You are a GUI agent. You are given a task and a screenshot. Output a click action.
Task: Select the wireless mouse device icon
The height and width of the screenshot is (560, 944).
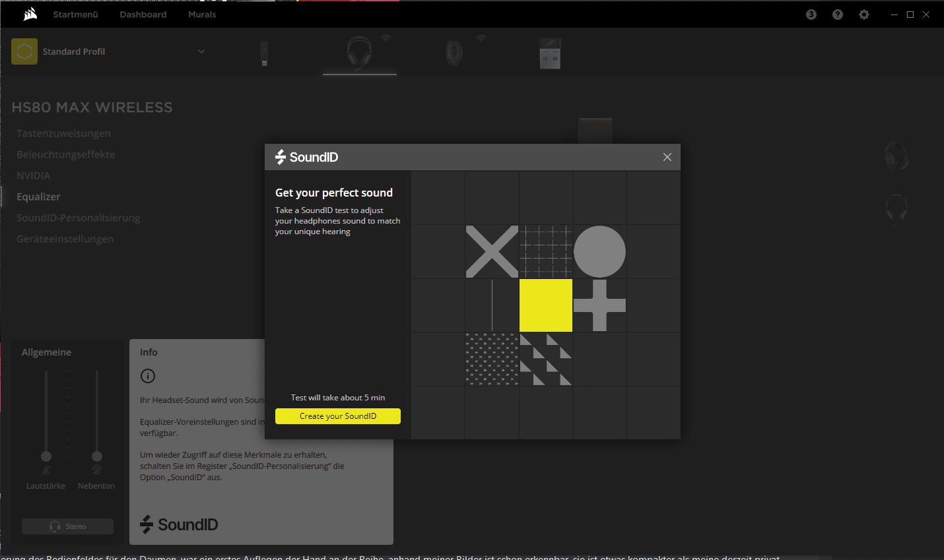[x=454, y=53]
